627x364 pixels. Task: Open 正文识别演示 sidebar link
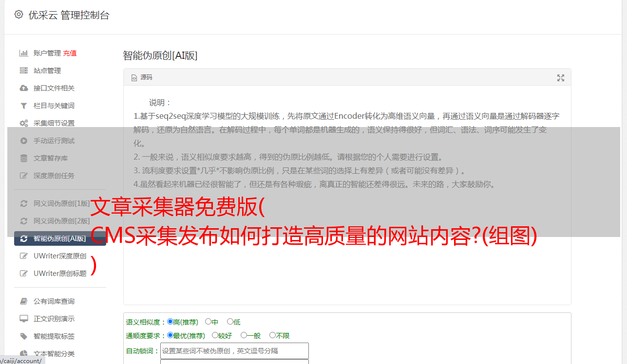54,319
